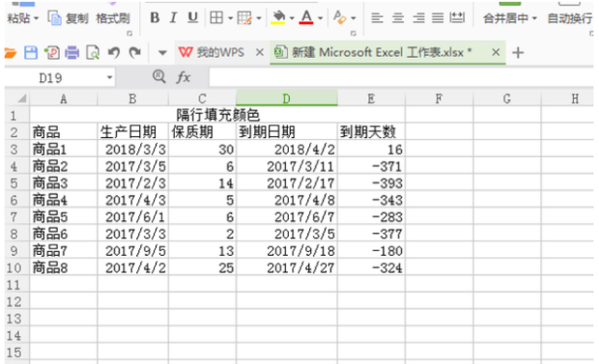Click the clear formatting eraser icon

339,17
